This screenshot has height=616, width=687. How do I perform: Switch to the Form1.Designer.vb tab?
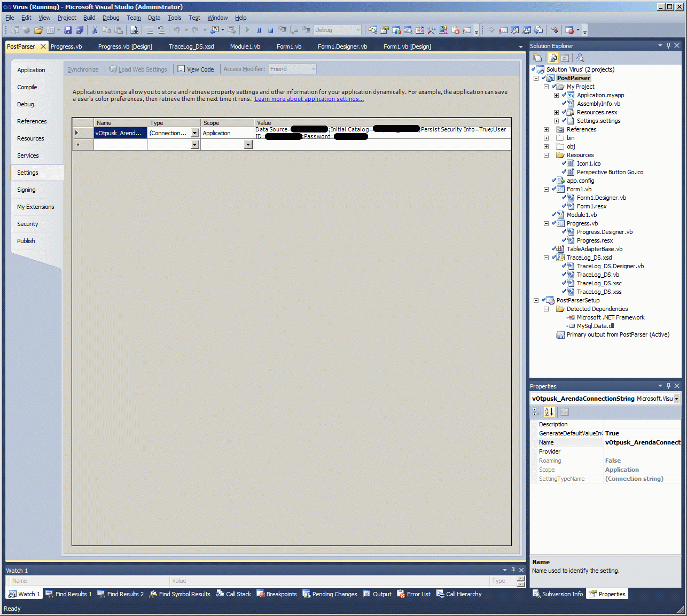point(342,46)
